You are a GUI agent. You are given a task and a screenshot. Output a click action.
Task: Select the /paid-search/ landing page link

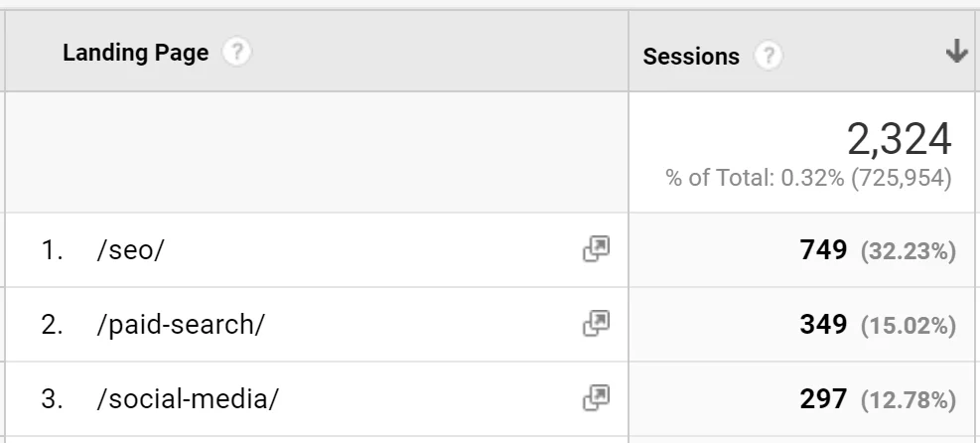(181, 325)
